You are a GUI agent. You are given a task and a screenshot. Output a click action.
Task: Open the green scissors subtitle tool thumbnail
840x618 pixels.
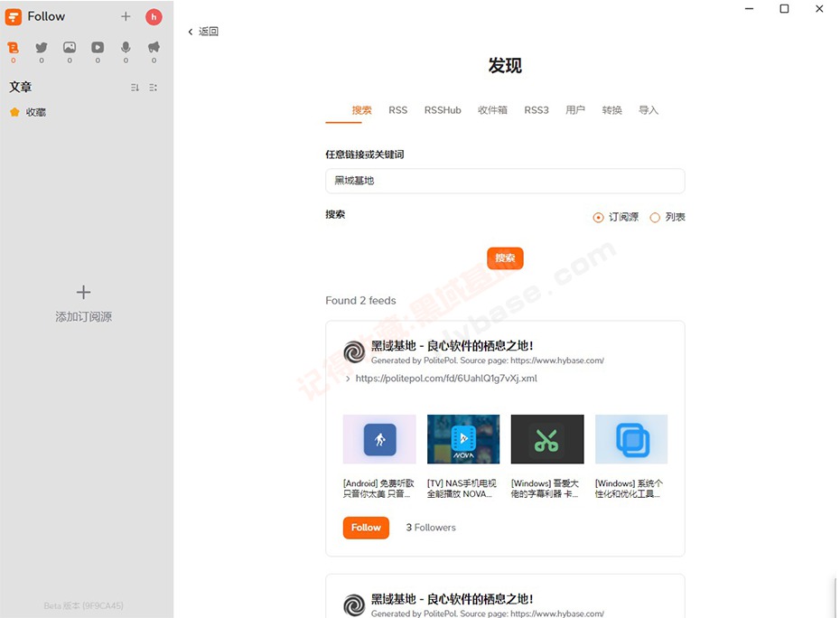tap(547, 439)
